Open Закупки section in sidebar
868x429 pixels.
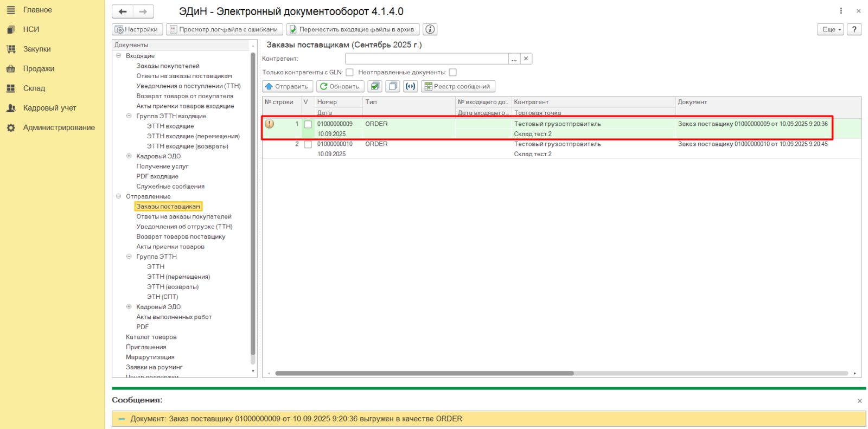[x=36, y=49]
